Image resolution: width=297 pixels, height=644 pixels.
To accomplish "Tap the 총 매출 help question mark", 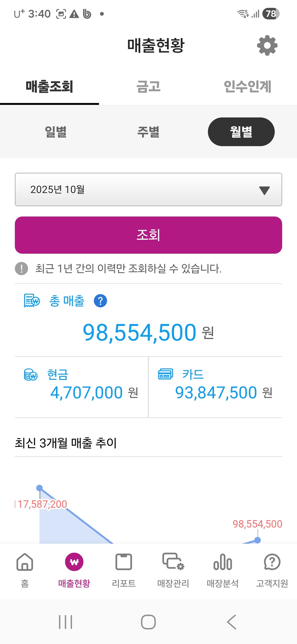I will [100, 301].
